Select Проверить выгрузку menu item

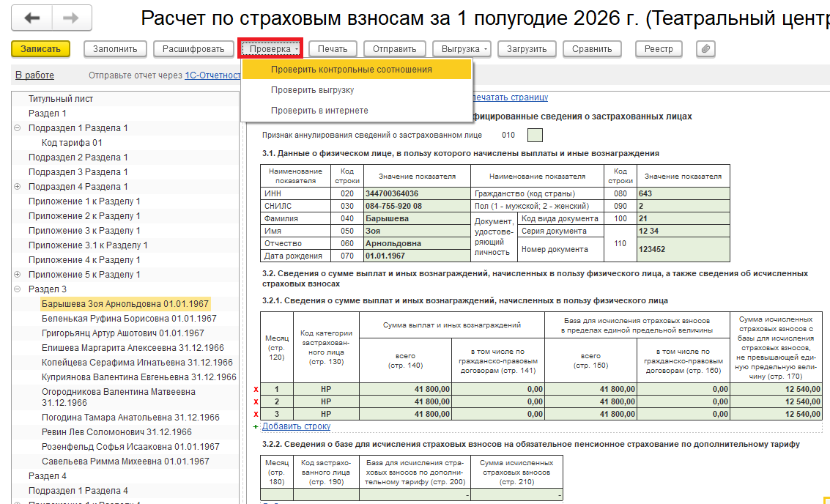click(x=356, y=90)
